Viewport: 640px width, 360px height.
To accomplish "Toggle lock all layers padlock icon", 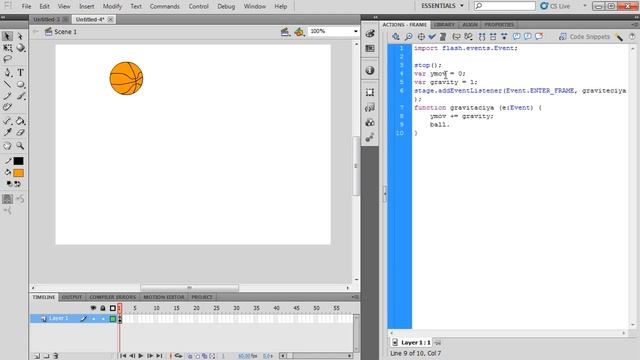I will (x=103, y=308).
